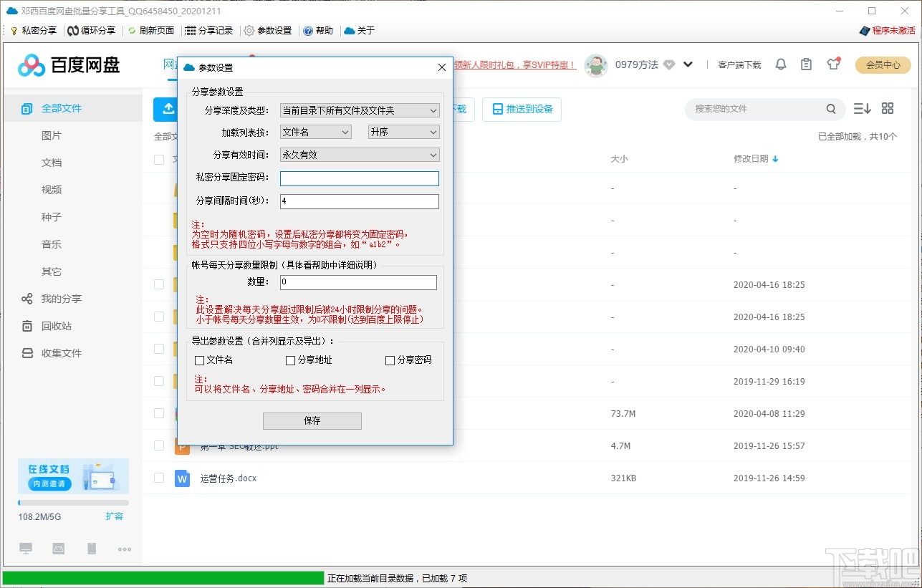Open file 运营任务.docx

(229, 478)
